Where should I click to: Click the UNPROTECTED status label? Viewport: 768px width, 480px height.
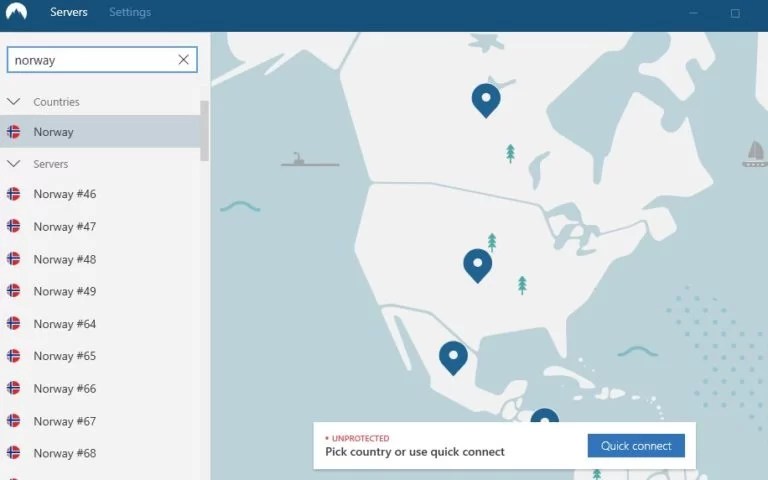pyautogui.click(x=360, y=438)
